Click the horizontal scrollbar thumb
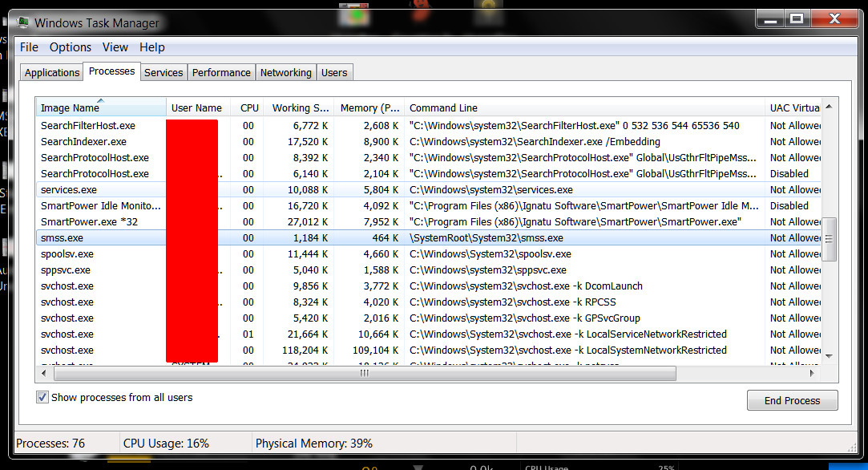 [x=365, y=374]
